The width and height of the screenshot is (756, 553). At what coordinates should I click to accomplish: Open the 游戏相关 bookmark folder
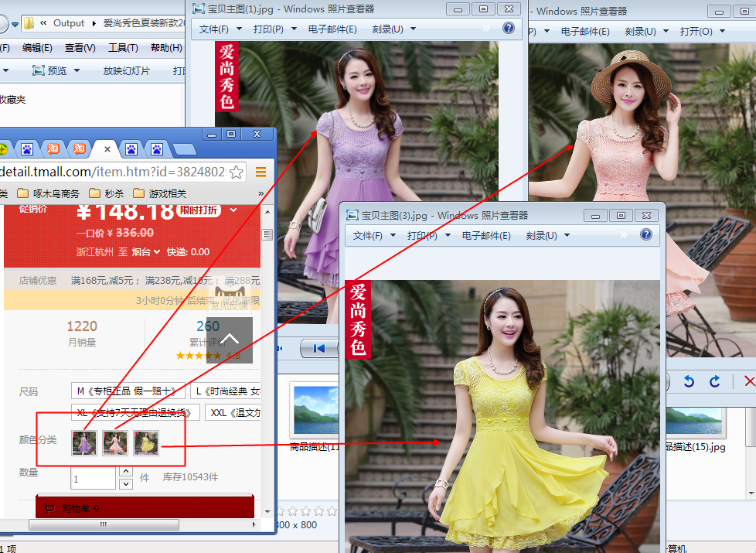(x=159, y=193)
